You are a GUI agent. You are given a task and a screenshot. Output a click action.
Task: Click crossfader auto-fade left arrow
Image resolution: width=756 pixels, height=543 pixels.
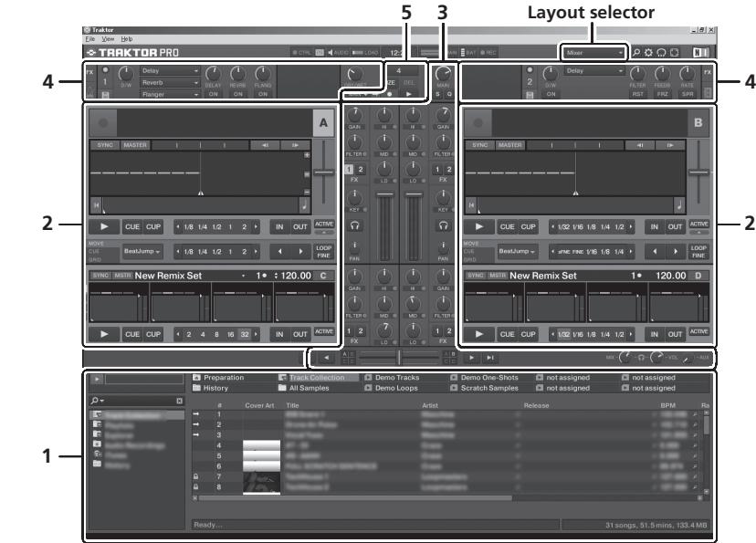pyautogui.click(x=326, y=358)
